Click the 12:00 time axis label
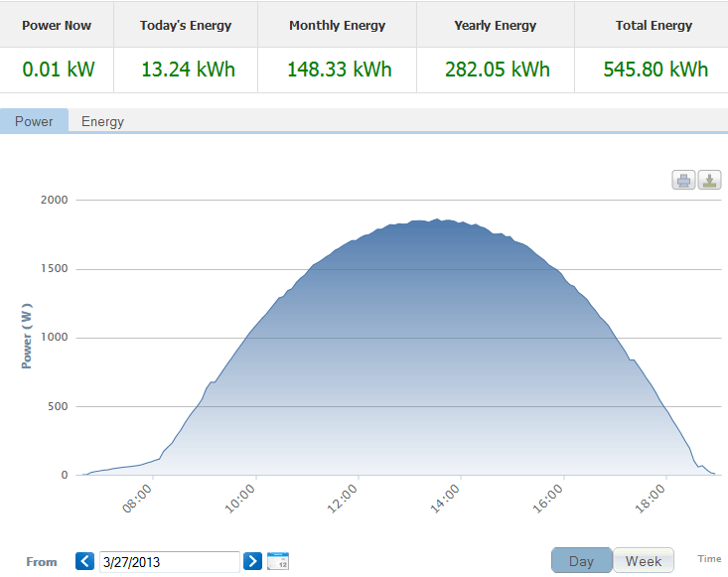This screenshot has width=728, height=577. 343,499
